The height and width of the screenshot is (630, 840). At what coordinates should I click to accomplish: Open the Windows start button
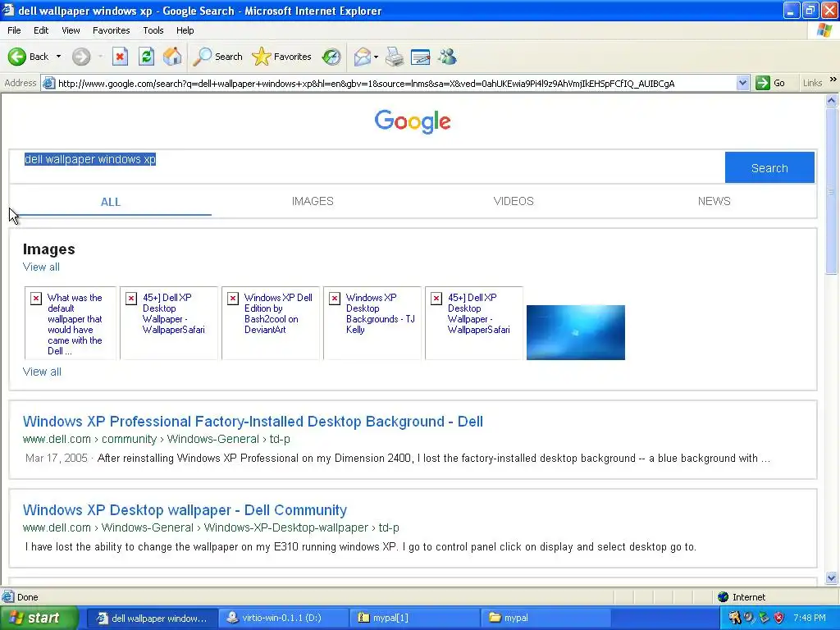[x=39, y=618]
